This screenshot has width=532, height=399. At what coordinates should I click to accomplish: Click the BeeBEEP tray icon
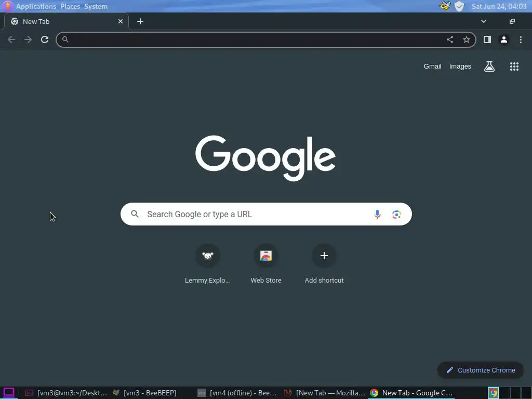click(445, 6)
